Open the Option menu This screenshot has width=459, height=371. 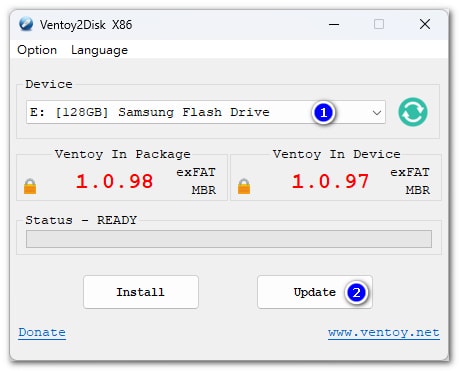tap(37, 50)
